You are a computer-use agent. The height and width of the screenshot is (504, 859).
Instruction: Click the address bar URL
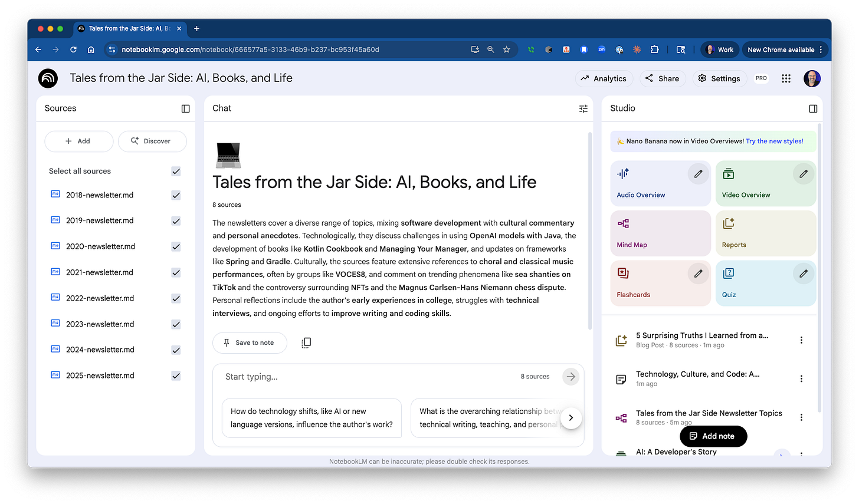[x=250, y=50]
